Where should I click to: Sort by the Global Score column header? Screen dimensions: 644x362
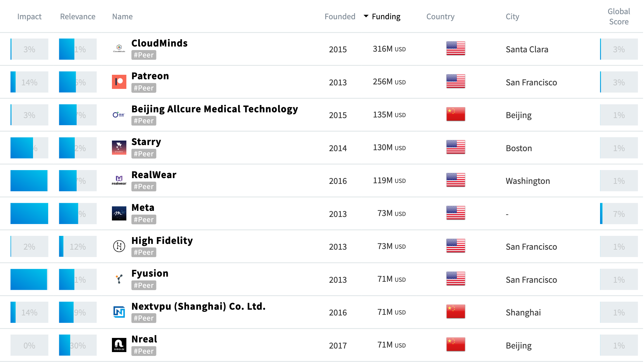coord(618,16)
